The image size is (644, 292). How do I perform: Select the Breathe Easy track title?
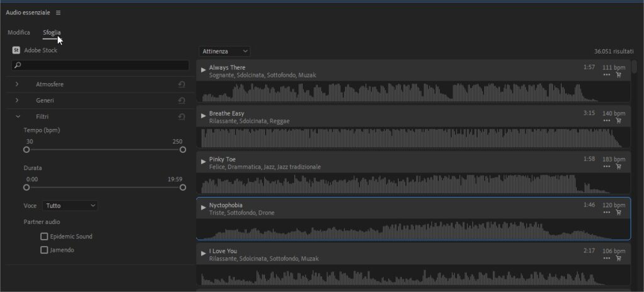pyautogui.click(x=226, y=113)
